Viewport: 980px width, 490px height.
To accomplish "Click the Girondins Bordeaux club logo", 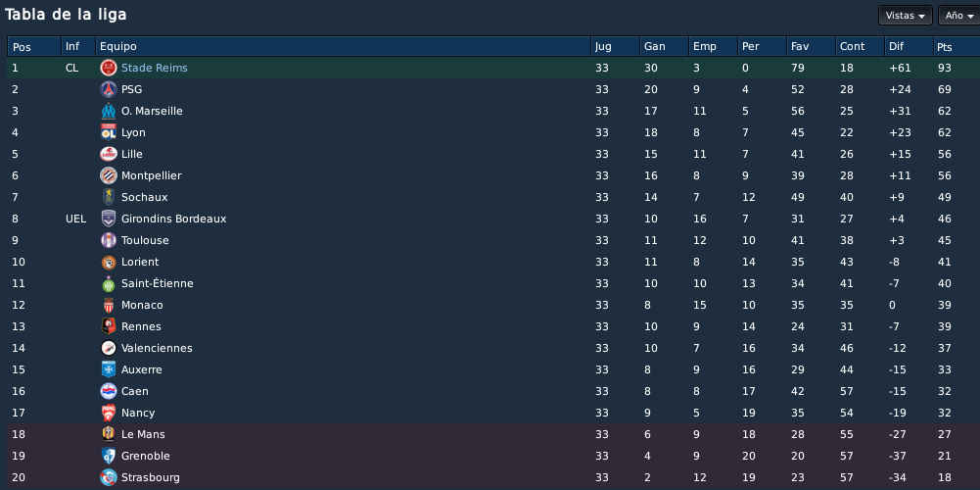I will click(109, 219).
